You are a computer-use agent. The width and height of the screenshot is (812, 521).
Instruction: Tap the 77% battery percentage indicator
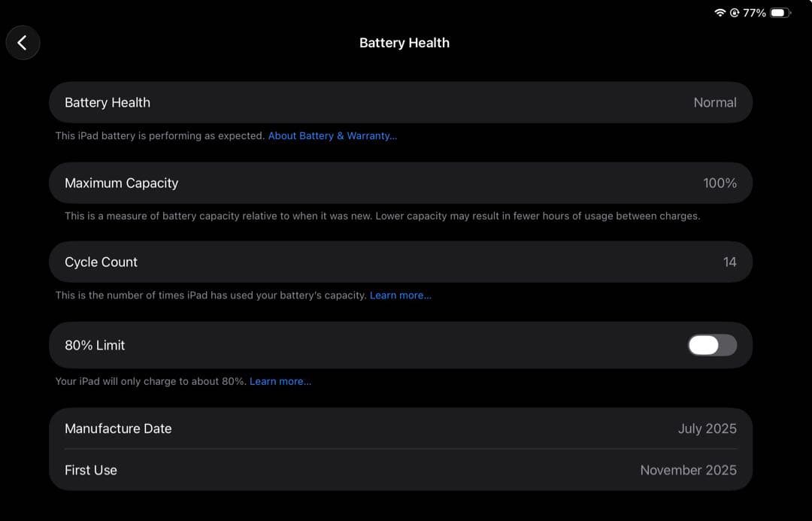click(x=754, y=13)
